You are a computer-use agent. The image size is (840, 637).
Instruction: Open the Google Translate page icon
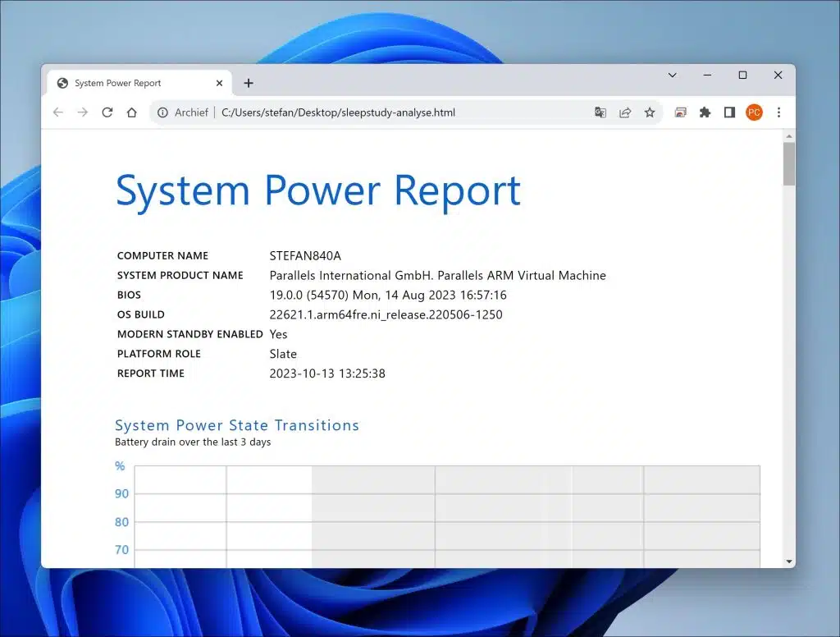600,112
